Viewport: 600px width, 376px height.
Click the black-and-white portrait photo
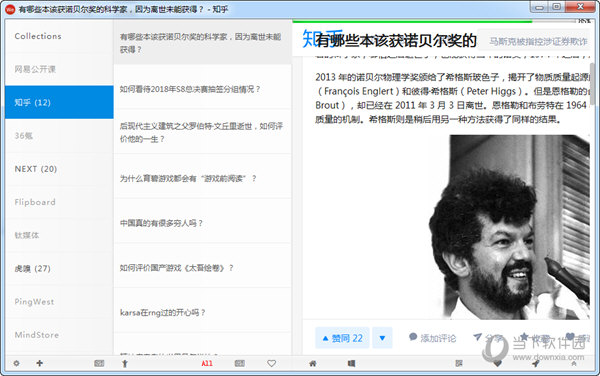(x=509, y=227)
